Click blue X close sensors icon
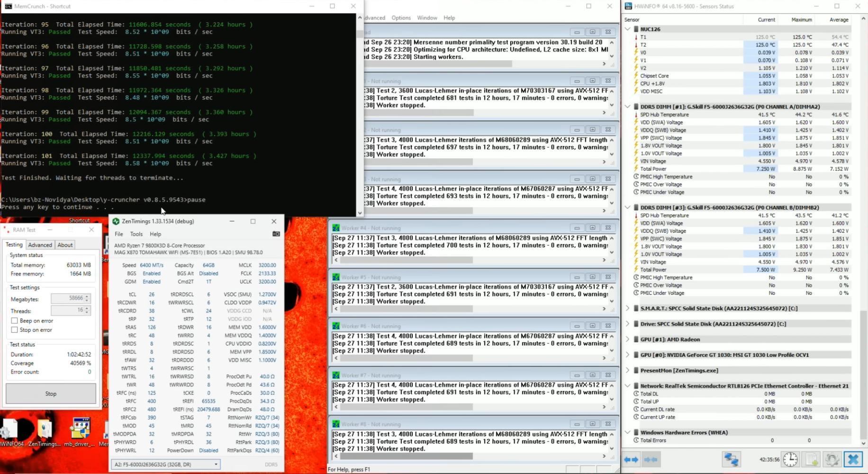Screen dimensions: 868x474 pyautogui.click(x=853, y=459)
